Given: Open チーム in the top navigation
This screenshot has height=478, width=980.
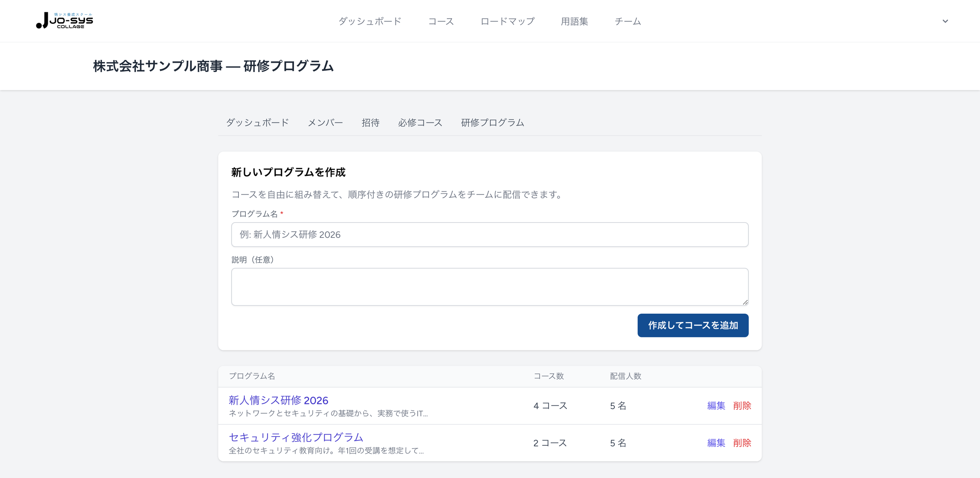Looking at the screenshot, I should pos(628,21).
